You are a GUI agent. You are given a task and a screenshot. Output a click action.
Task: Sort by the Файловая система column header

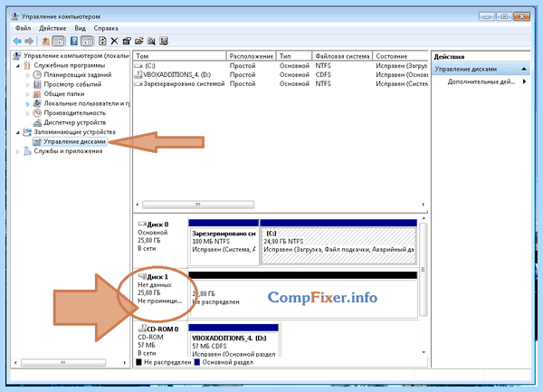click(342, 56)
